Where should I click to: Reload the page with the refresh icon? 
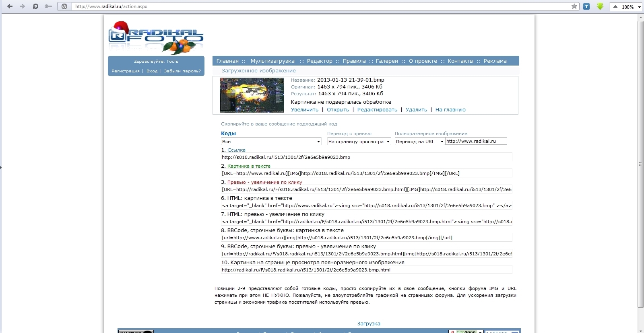(x=35, y=6)
